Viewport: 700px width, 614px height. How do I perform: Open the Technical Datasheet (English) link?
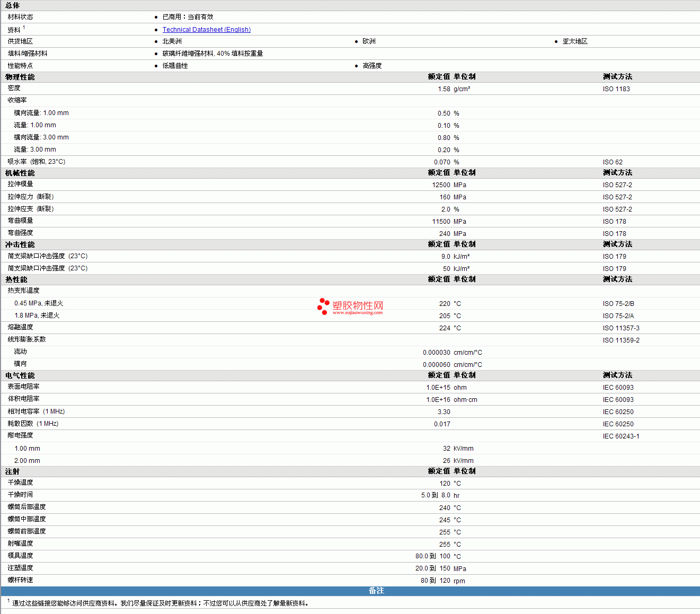(206, 30)
